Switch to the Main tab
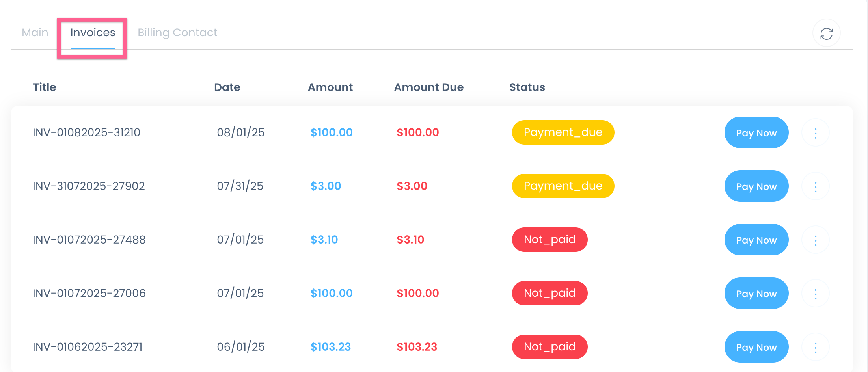This screenshot has height=372, width=868. pos(35,33)
